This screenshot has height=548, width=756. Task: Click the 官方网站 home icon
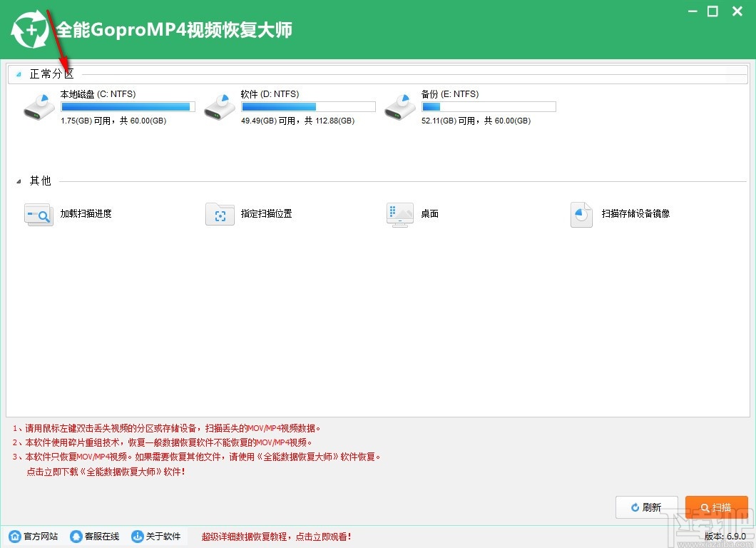click(15, 537)
